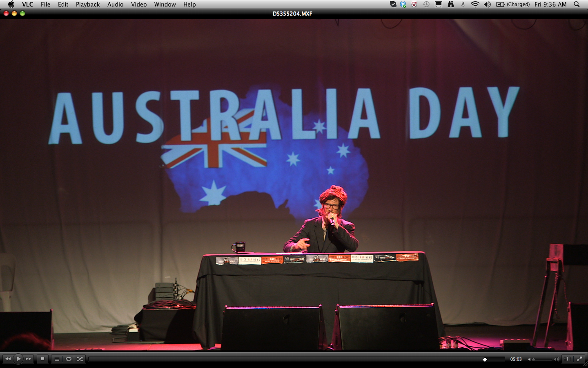Click the rewind (previous) button
The width and height of the screenshot is (588, 368).
coord(8,359)
